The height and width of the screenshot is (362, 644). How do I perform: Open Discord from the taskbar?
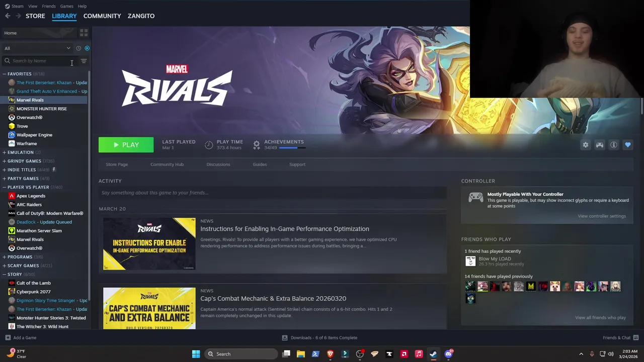coord(448,354)
